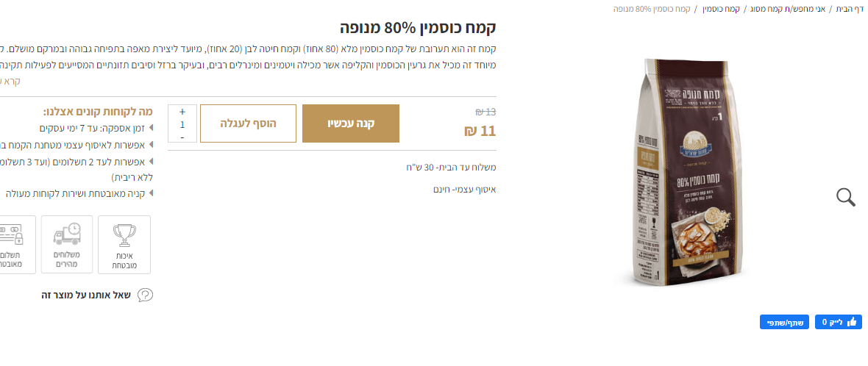Open the 'דף הבית' breadcrumb link

tap(850, 9)
